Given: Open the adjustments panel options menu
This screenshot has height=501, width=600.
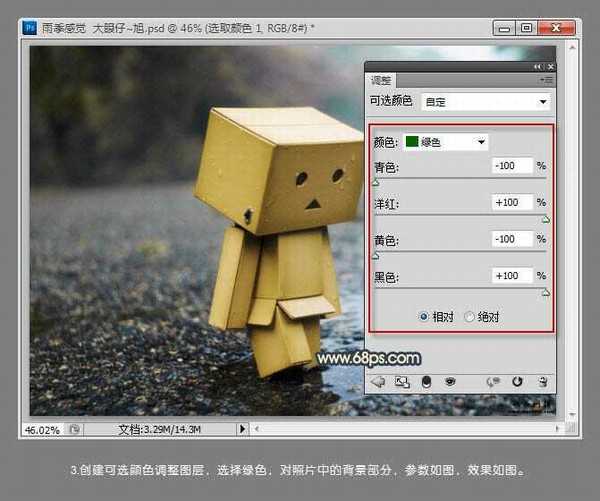Looking at the screenshot, I should click(x=545, y=78).
